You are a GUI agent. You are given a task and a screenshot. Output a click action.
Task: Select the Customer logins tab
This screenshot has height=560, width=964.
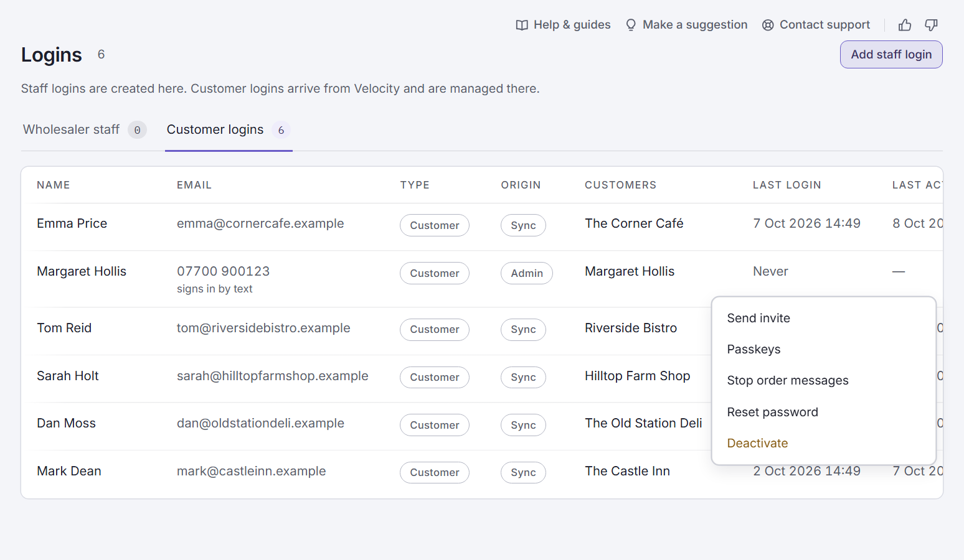coord(229,129)
